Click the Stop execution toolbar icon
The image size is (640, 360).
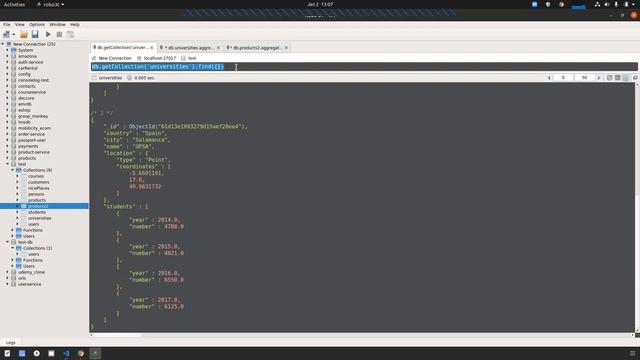59,35
